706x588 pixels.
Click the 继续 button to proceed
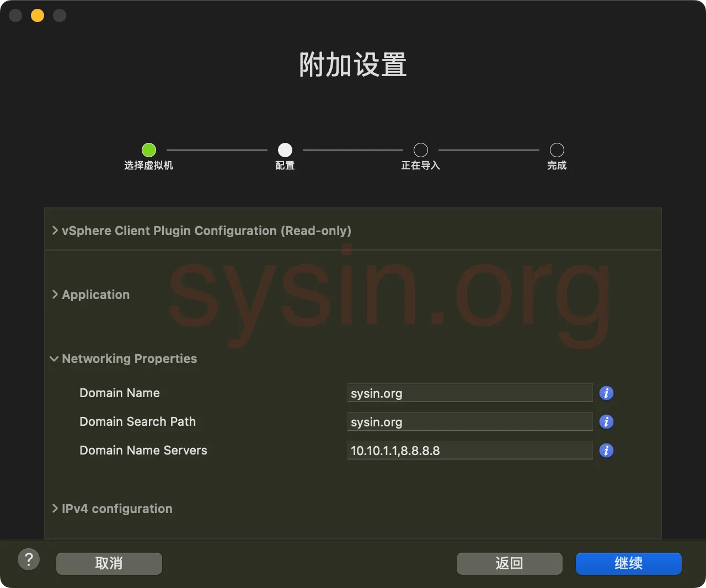coord(628,563)
